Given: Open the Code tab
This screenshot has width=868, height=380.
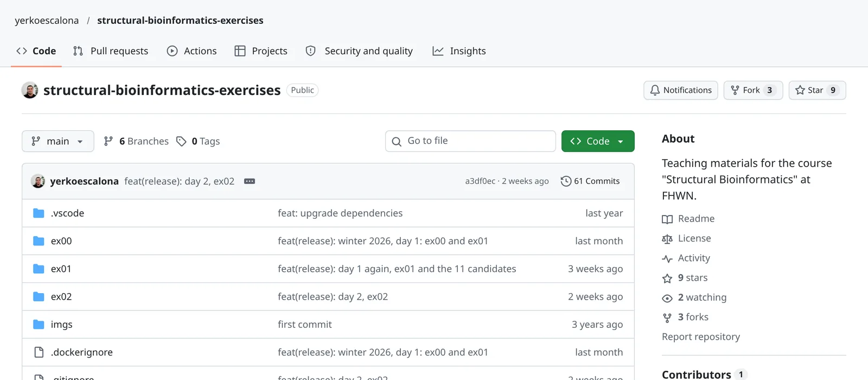Looking at the screenshot, I should pyautogui.click(x=36, y=51).
